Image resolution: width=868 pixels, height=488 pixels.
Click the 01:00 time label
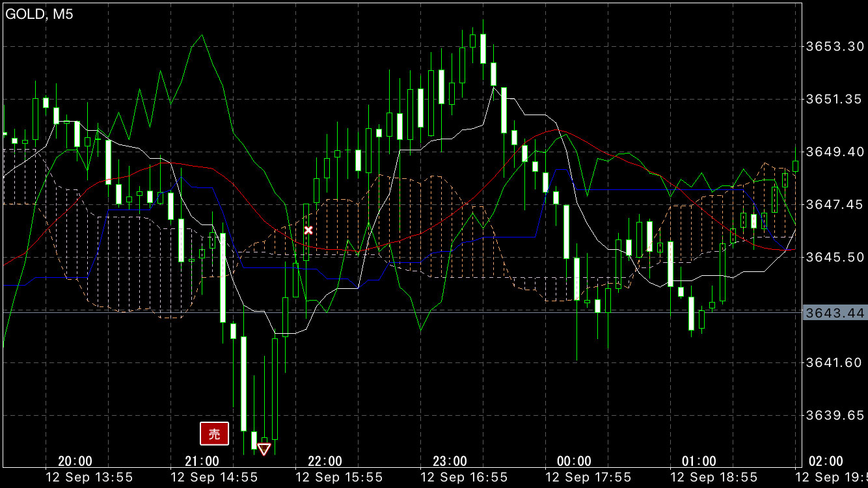(x=699, y=461)
